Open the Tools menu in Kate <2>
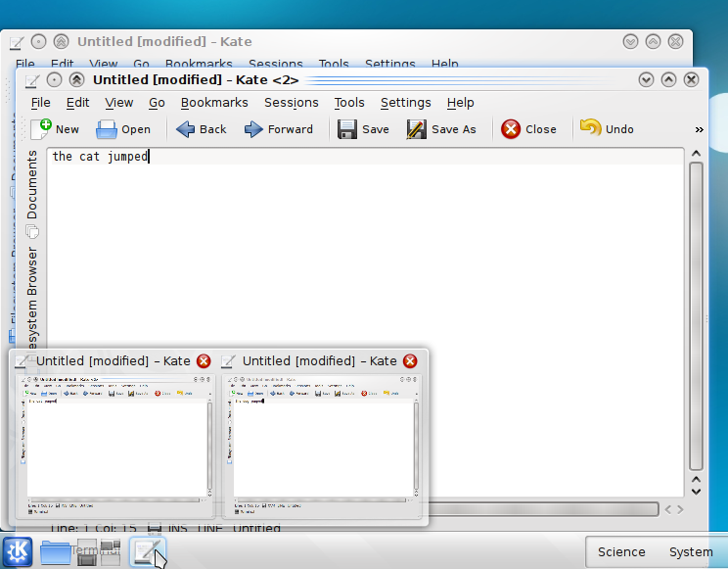The height and width of the screenshot is (569, 728). (x=349, y=102)
